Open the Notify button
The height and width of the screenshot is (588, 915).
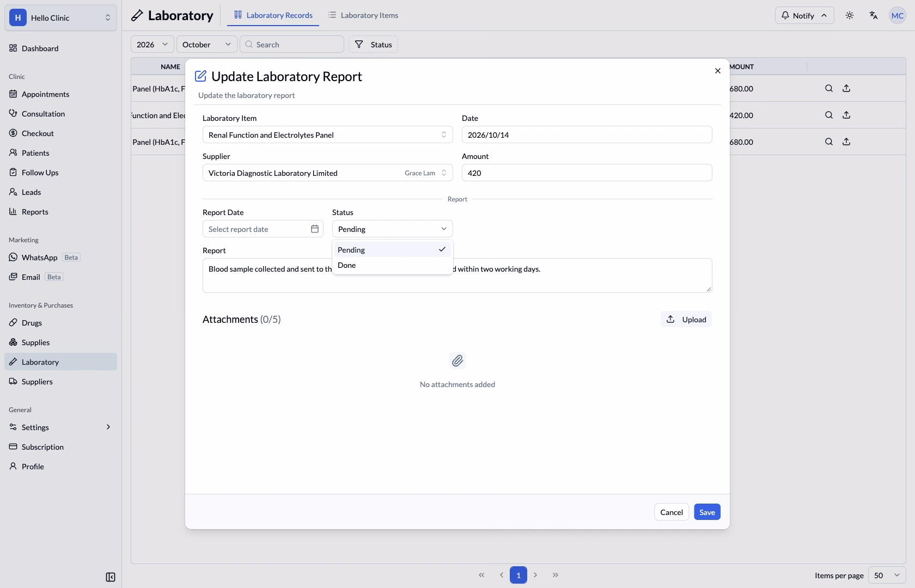[804, 15]
